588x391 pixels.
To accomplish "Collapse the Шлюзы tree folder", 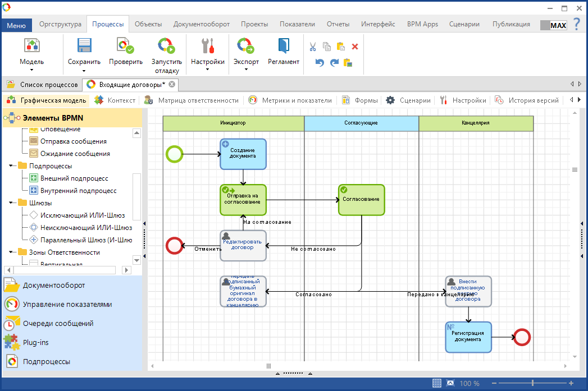I will 12,203.
